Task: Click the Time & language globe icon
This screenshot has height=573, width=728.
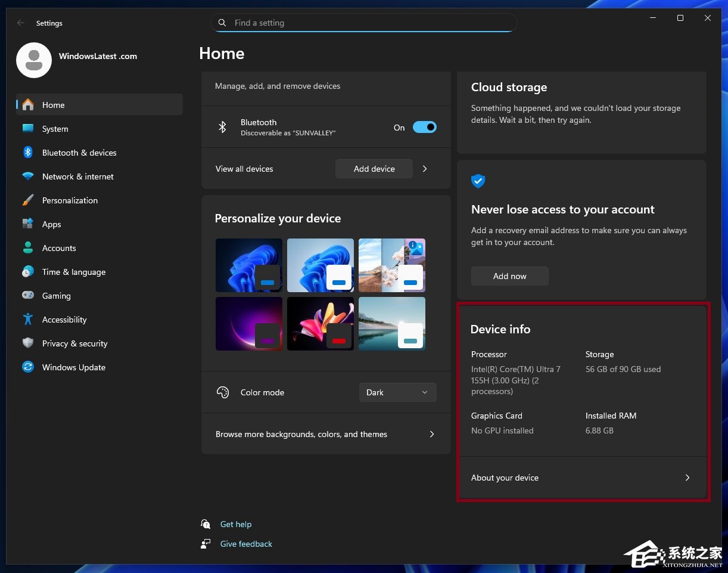Action: 28,272
